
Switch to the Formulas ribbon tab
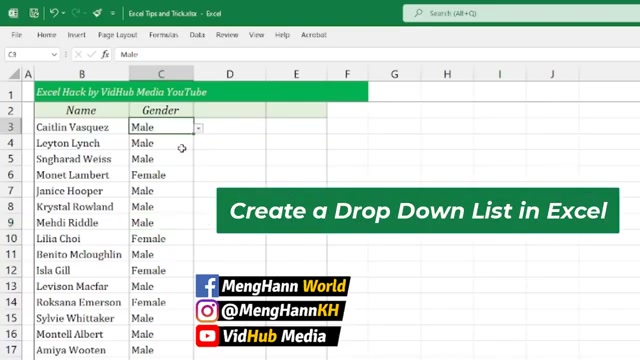pyautogui.click(x=163, y=35)
